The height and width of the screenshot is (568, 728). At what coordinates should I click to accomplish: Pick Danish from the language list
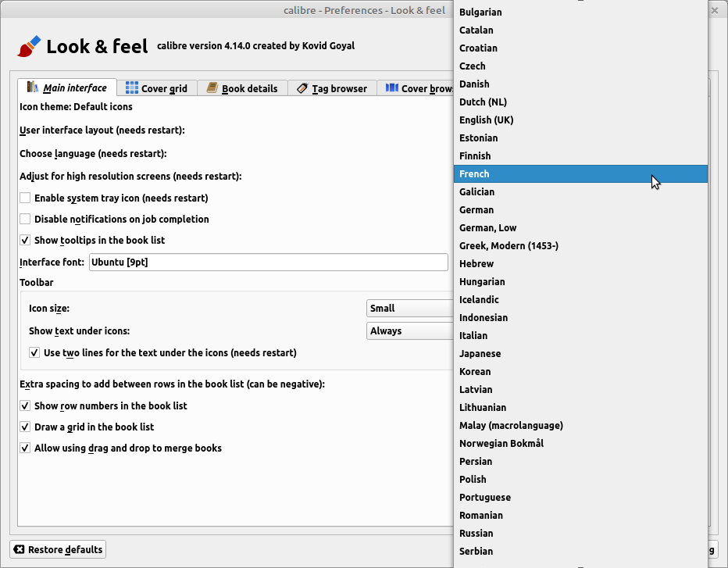pyautogui.click(x=580, y=84)
